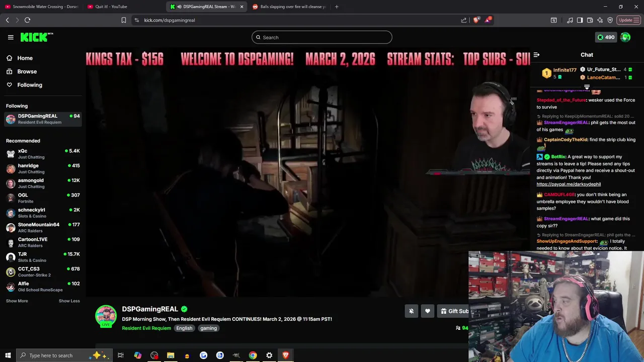Open hanridge recommended channel
This screenshot has height=362, width=644.
click(43, 168)
